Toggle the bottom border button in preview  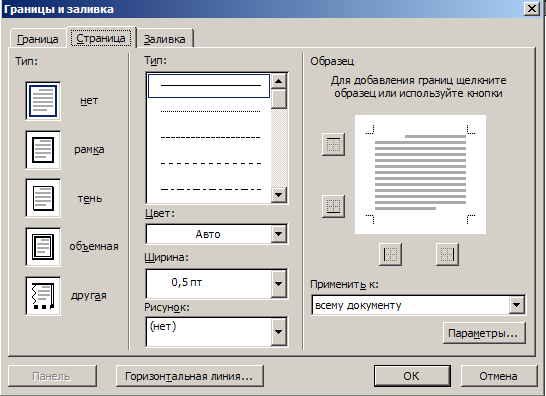click(333, 206)
